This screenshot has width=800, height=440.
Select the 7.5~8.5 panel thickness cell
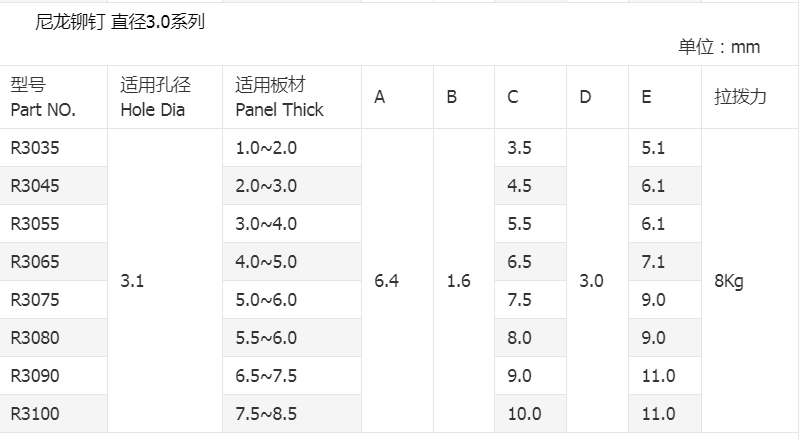pos(266,414)
